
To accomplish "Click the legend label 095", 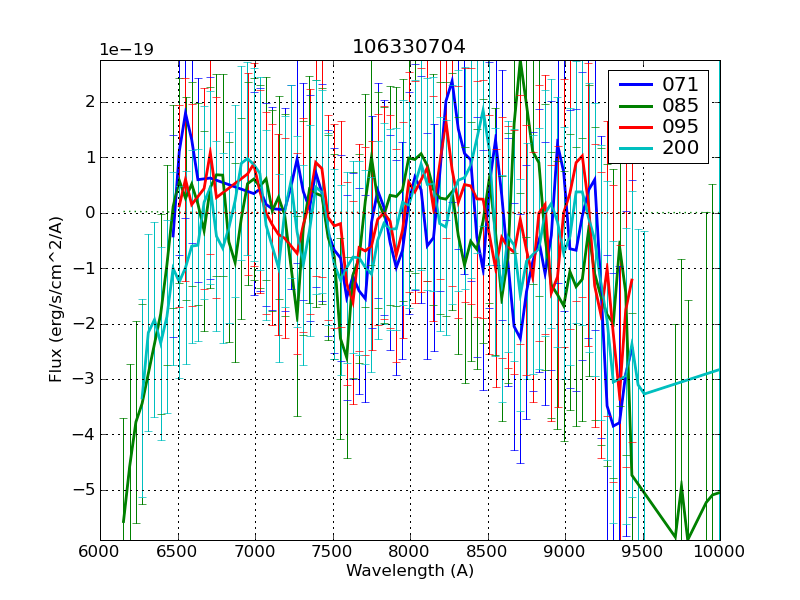I will click(x=682, y=128).
